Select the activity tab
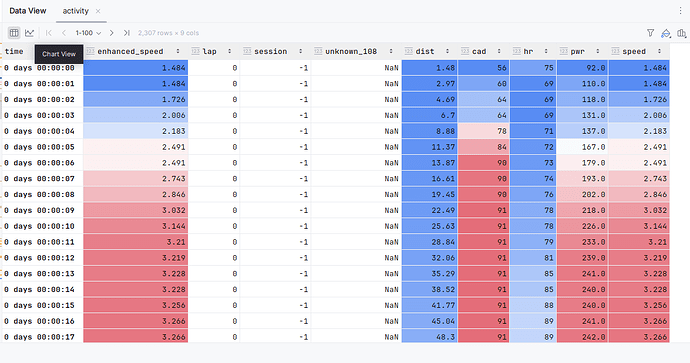 point(75,11)
